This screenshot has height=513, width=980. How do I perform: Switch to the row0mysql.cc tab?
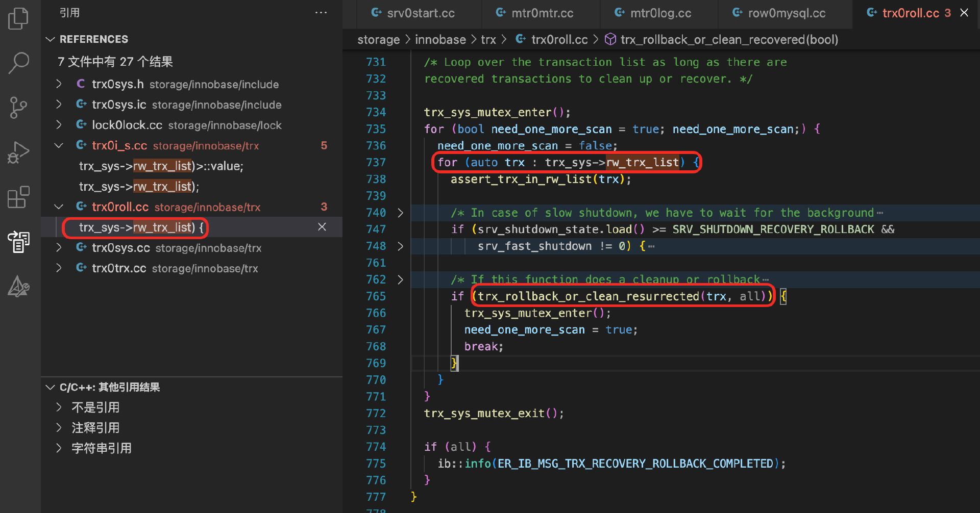[x=786, y=13]
